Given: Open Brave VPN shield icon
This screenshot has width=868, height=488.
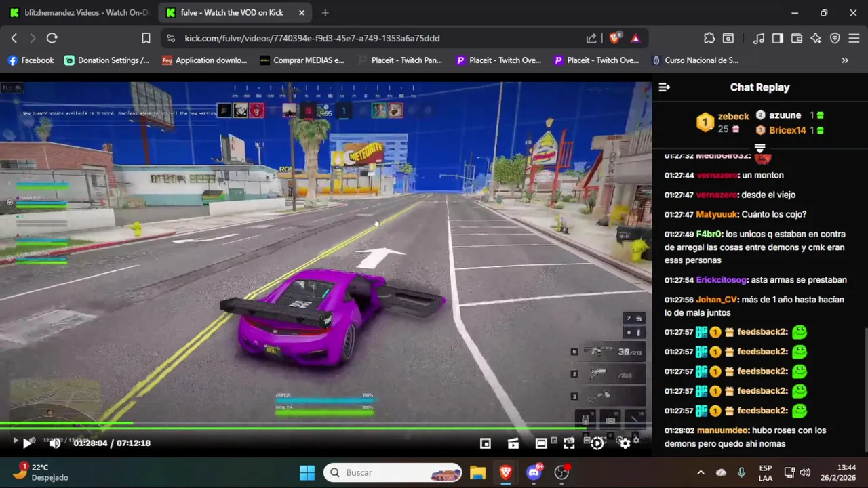Looking at the screenshot, I should pyautogui.click(x=835, y=38).
